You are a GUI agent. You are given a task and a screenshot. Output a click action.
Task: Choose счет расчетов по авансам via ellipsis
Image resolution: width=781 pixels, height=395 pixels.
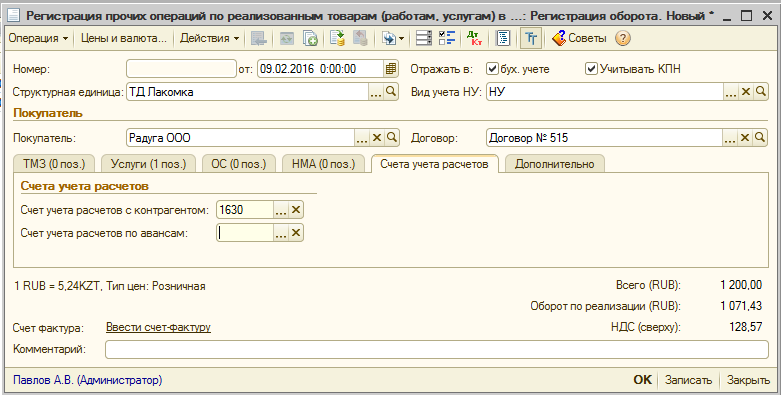(x=281, y=233)
